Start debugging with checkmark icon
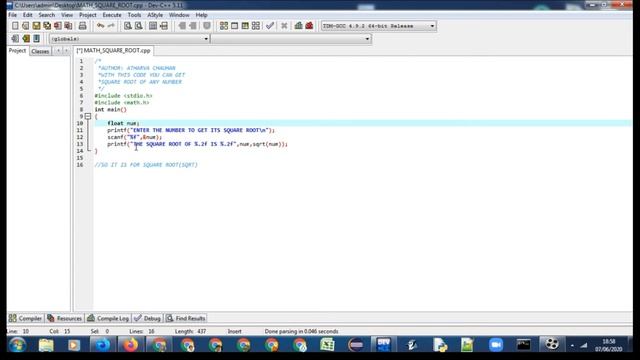The height and width of the screenshot is (360, 640). 270,26
